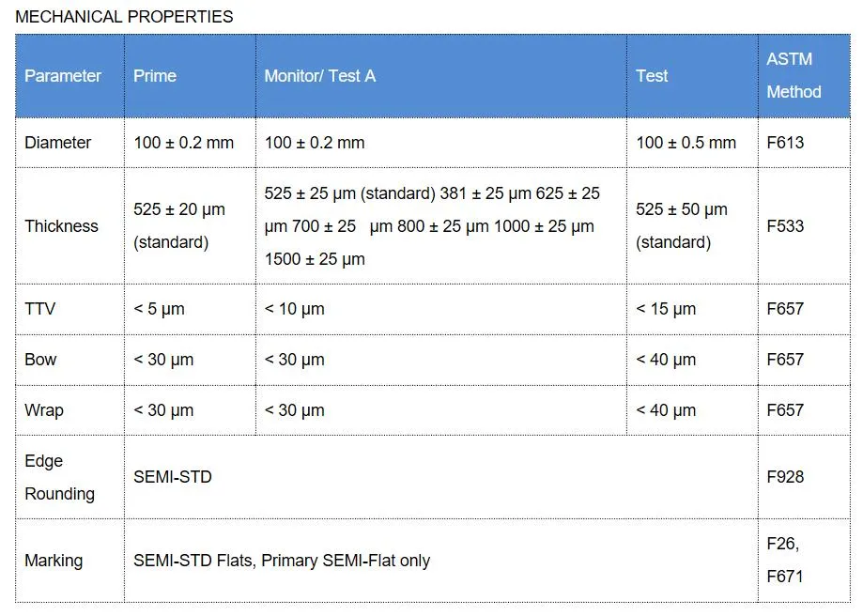
Task: Select the Prime column header
Action: (155, 76)
